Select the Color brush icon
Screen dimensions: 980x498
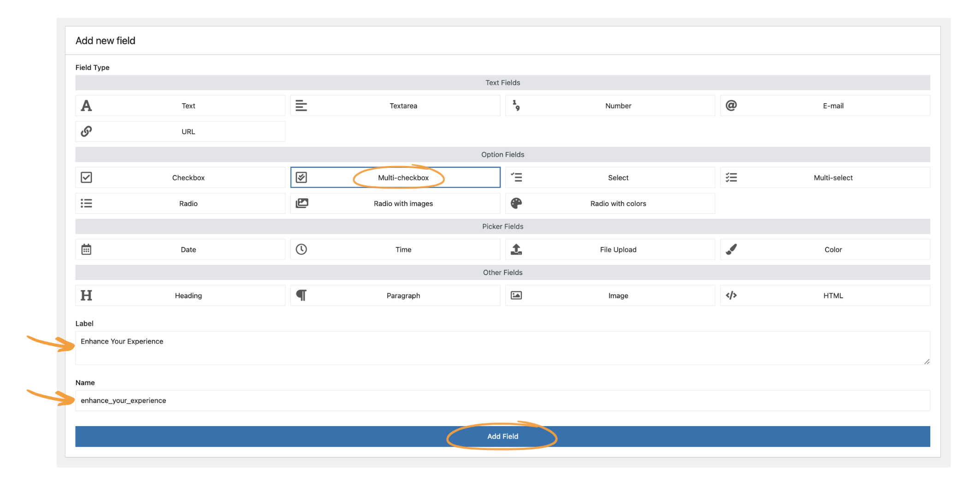coord(732,249)
